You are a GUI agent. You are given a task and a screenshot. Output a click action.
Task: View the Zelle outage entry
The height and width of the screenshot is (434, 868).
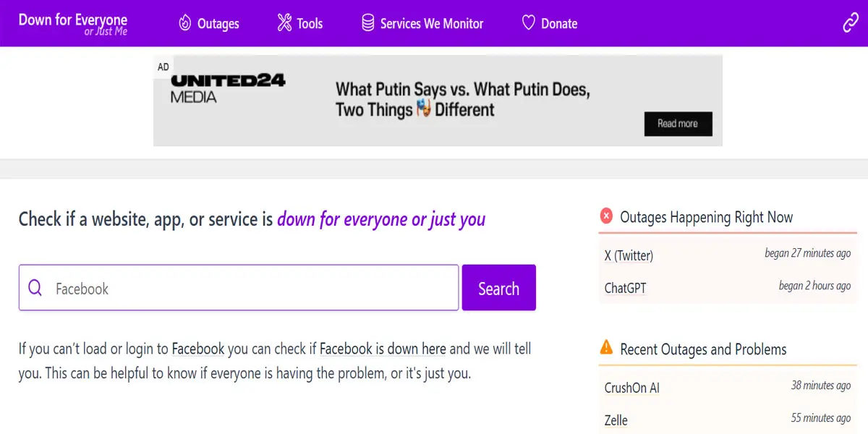[x=616, y=420]
